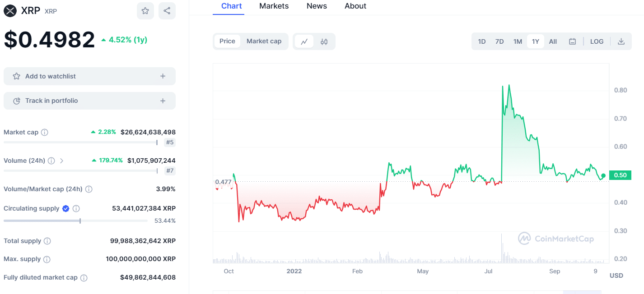Screen dimensions: 644x294
Task: Set chart range to 1D
Action: click(482, 41)
